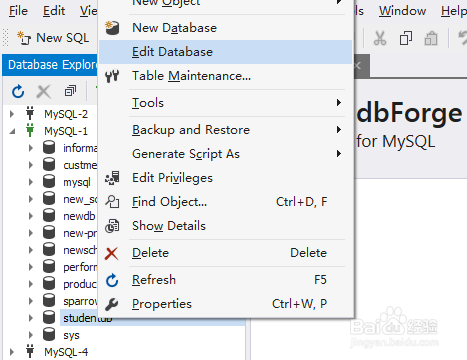Click the Backup and Restore submenu arrow

click(339, 130)
